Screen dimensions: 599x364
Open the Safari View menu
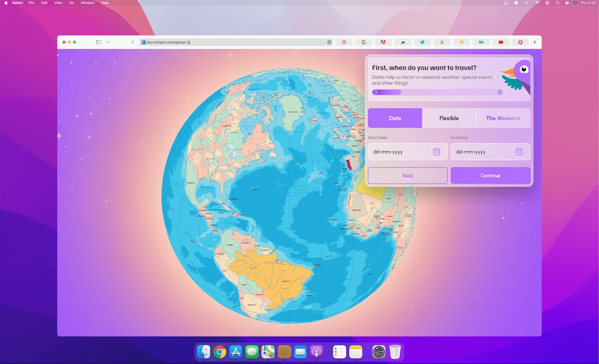click(x=58, y=3)
